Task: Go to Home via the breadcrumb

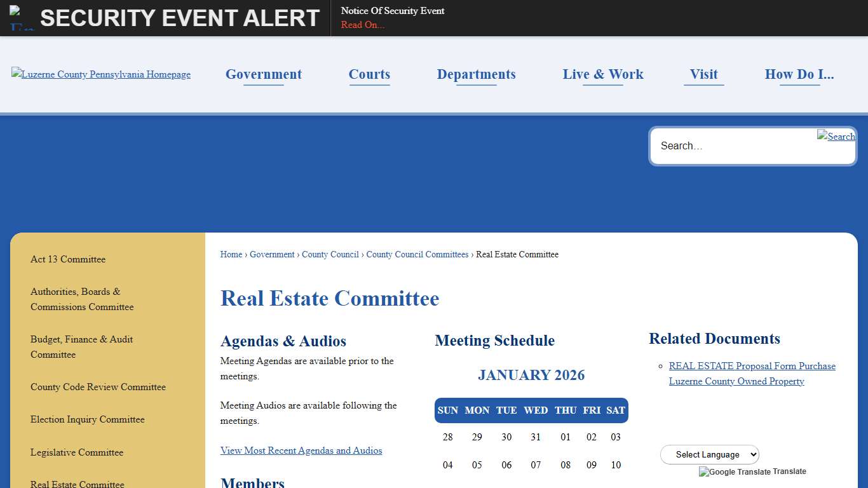Action: point(231,254)
